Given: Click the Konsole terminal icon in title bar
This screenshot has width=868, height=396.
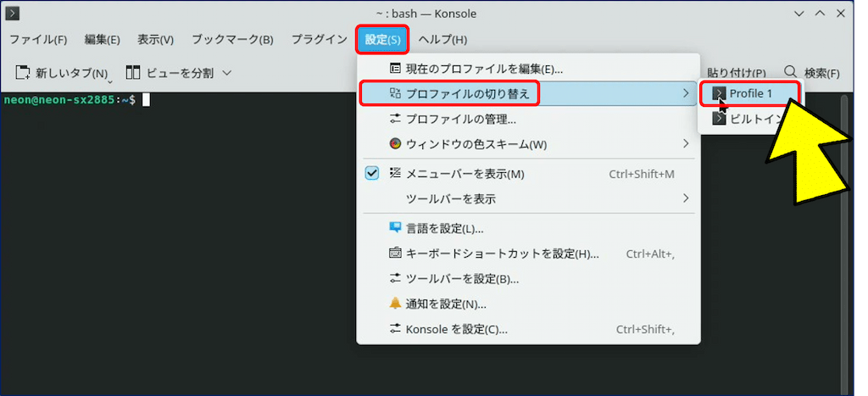Looking at the screenshot, I should pos(13,14).
